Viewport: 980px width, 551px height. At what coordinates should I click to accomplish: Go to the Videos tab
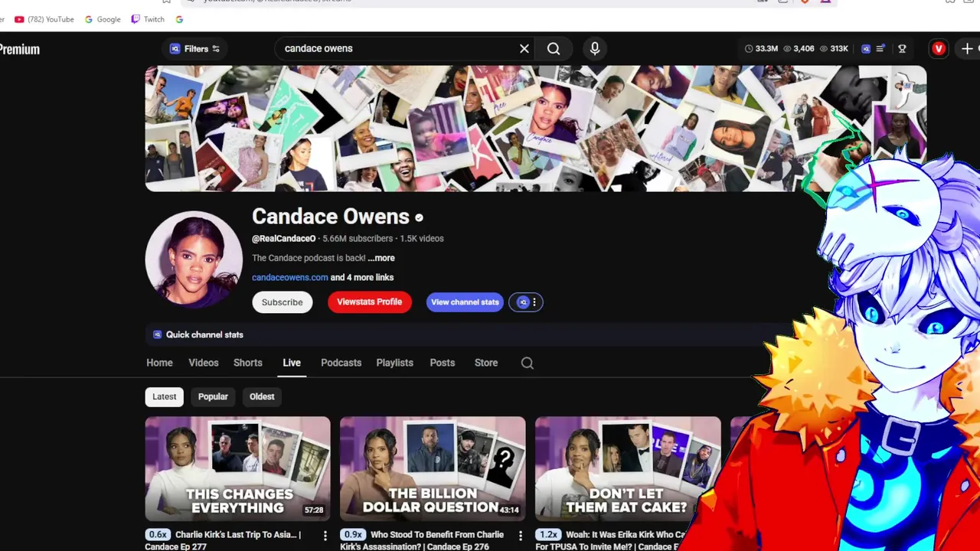coord(204,363)
